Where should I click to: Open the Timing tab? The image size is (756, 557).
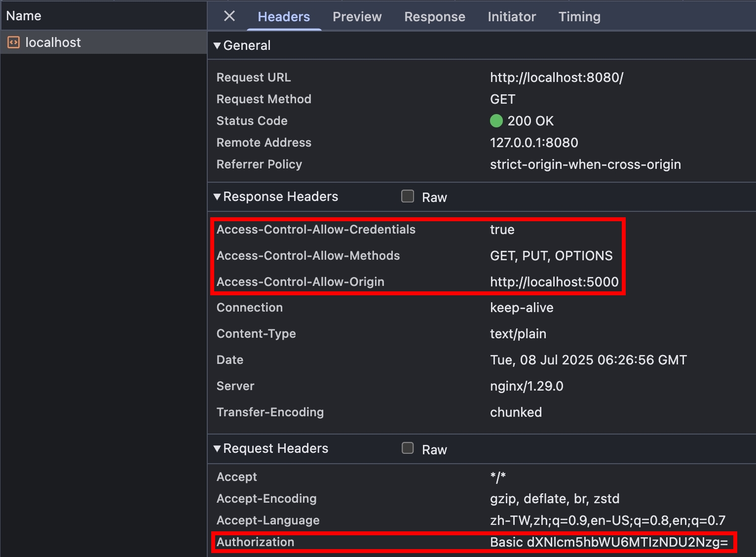coord(579,17)
